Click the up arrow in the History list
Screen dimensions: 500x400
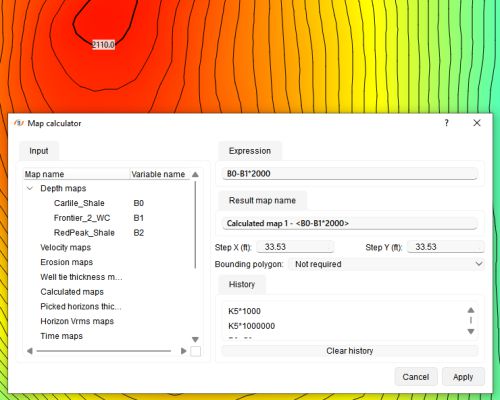(471, 310)
